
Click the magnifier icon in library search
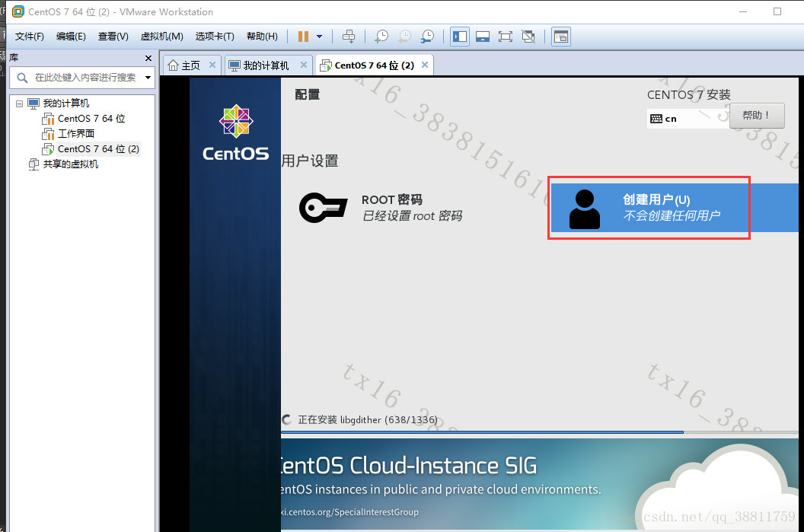[x=22, y=78]
